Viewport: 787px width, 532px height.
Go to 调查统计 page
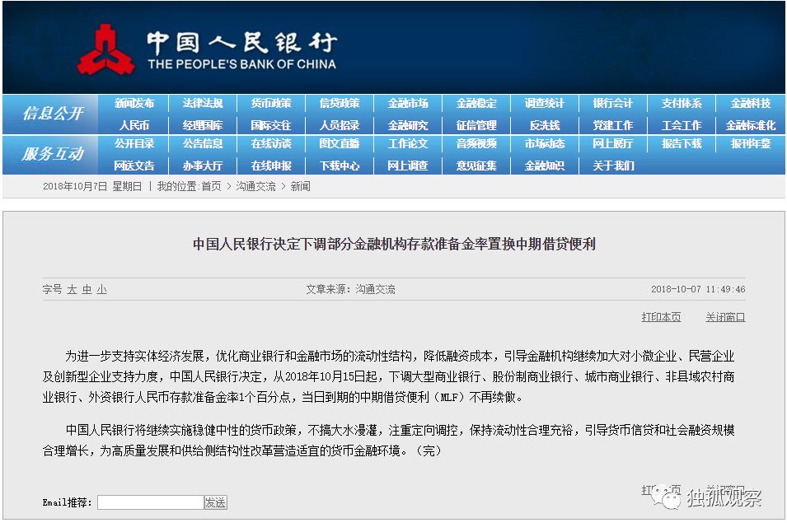545,104
